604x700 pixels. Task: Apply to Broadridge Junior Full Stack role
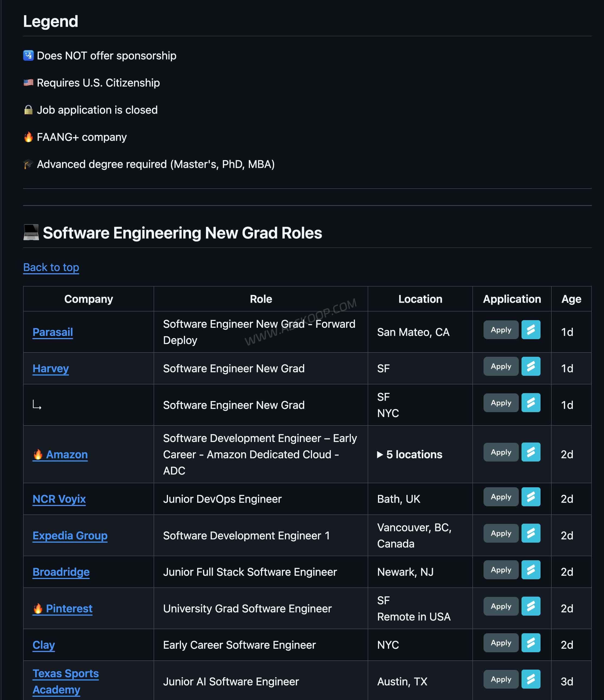501,569
